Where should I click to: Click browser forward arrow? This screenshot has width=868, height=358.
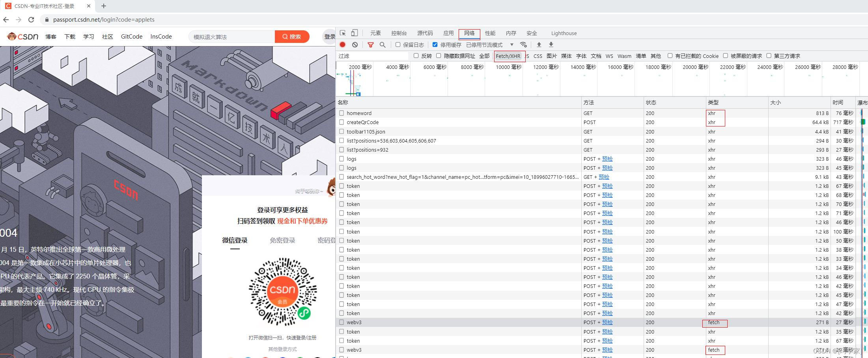click(19, 20)
